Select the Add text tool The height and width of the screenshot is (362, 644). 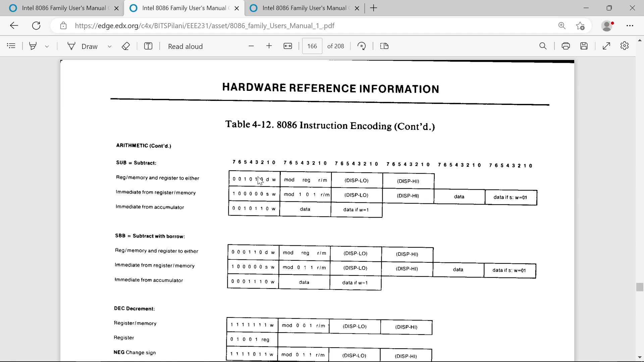coord(148,46)
